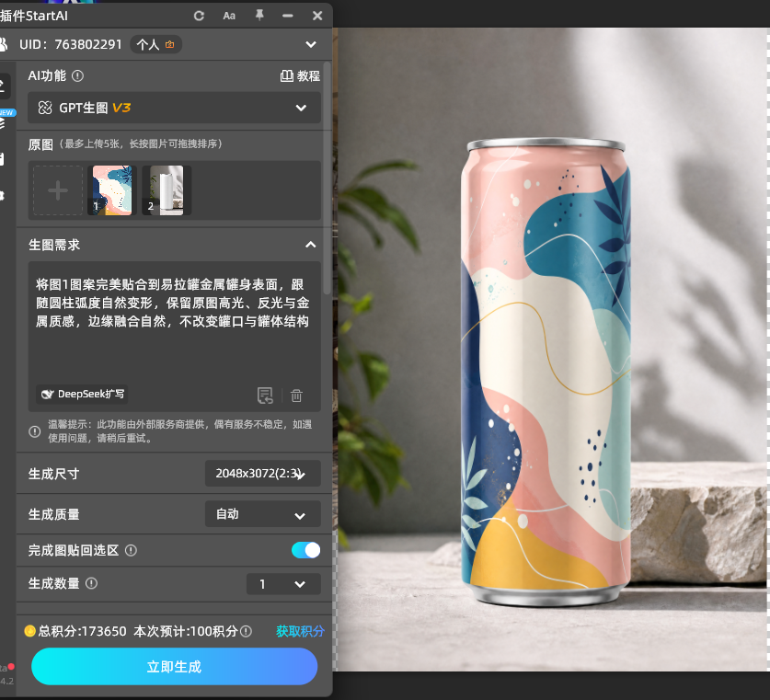
Task: Click the trash icon to clear prompt
Action: (x=296, y=396)
